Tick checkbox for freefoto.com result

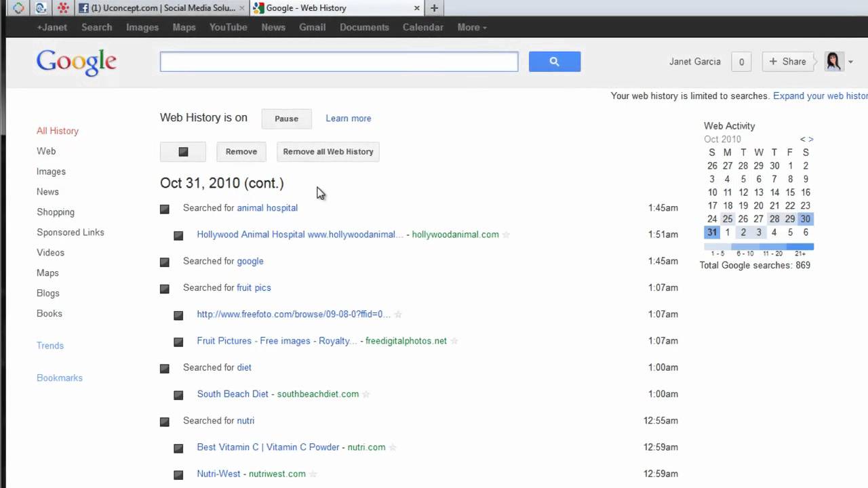178,315
